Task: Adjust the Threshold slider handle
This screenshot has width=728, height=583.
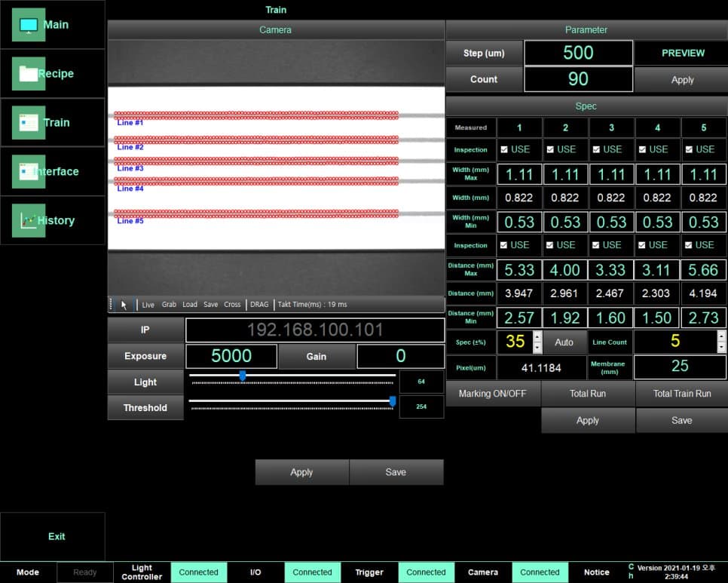Action: (x=393, y=401)
